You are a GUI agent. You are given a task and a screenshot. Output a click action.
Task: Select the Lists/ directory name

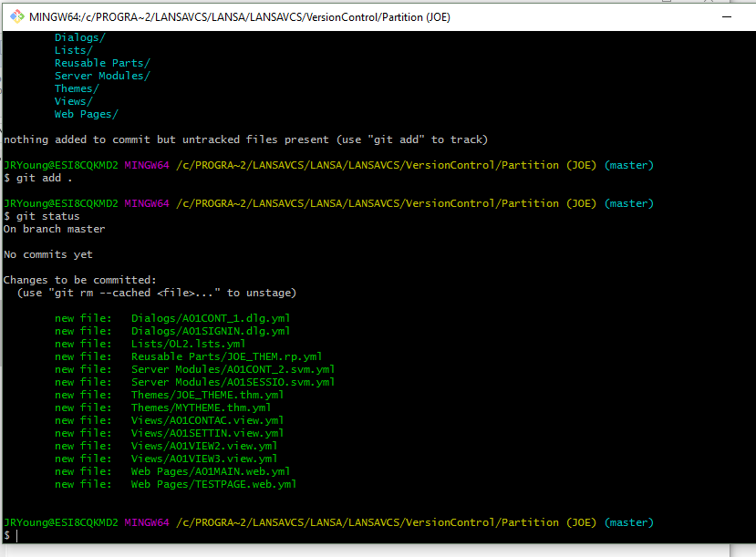[72, 50]
